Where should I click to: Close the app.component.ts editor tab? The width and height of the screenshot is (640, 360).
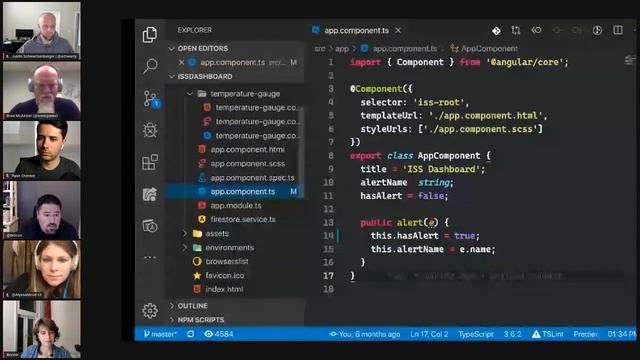(398, 31)
